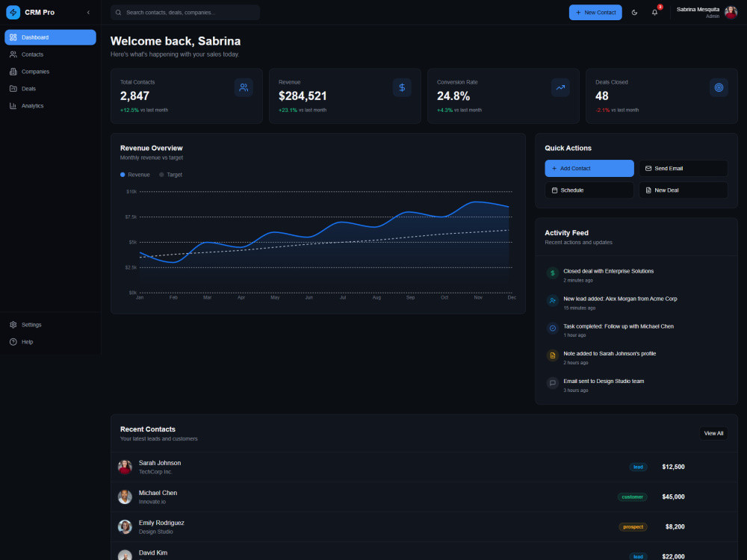This screenshot has height=560, width=747.
Task: Click the Deals Closed target icon
Action: click(x=719, y=87)
